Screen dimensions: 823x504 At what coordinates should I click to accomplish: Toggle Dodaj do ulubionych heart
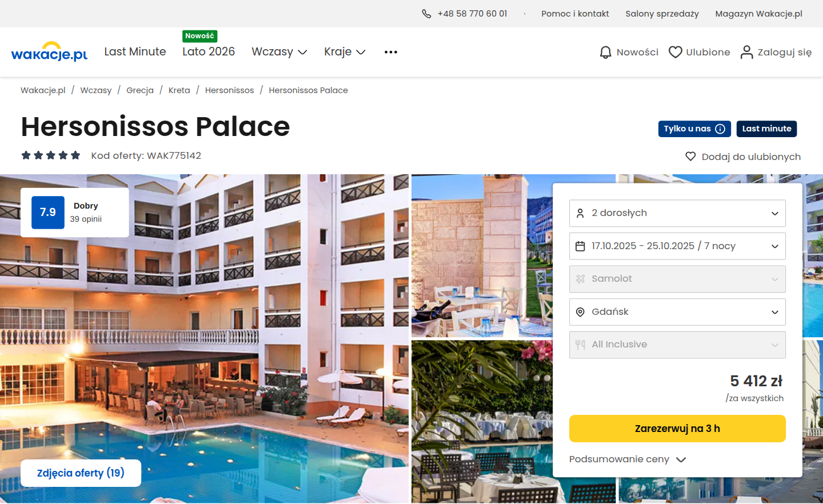click(690, 157)
